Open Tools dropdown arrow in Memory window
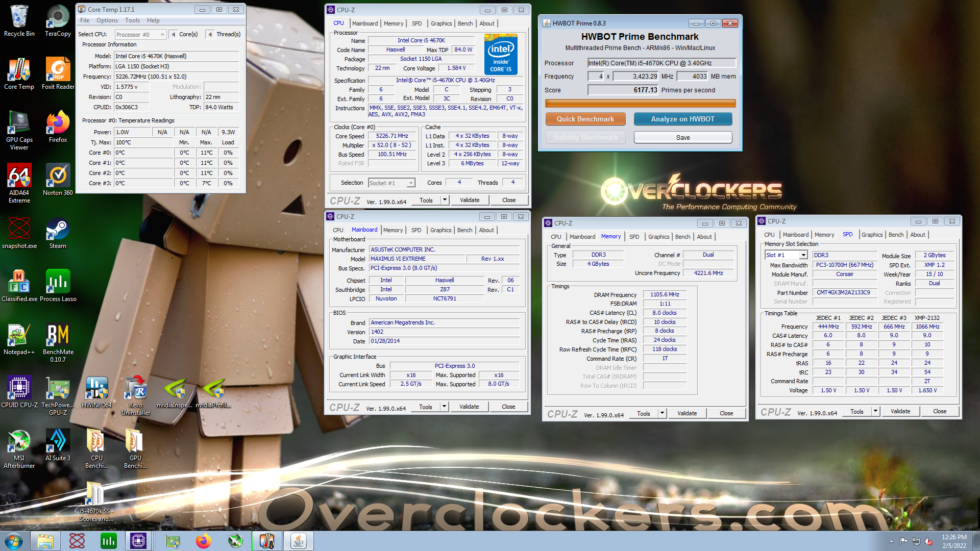Image resolution: width=980 pixels, height=551 pixels. (x=662, y=413)
